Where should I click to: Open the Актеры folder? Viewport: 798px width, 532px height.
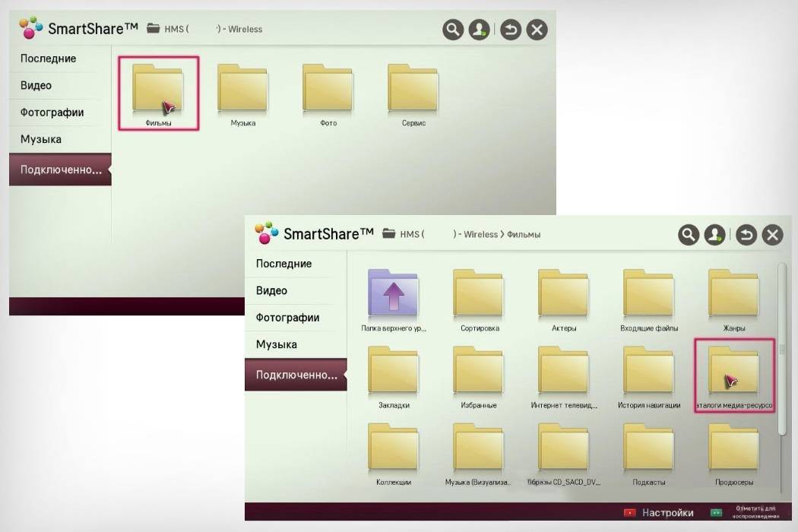pos(564,296)
